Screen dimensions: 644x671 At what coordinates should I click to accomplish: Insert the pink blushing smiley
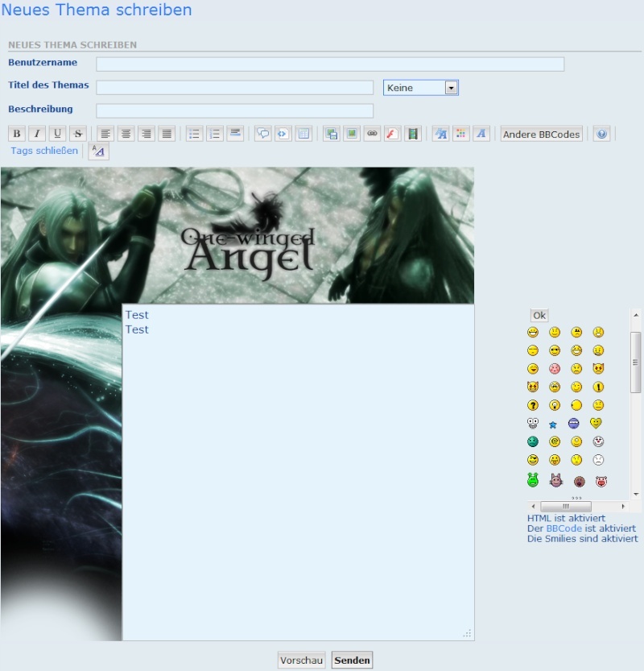pyautogui.click(x=555, y=369)
